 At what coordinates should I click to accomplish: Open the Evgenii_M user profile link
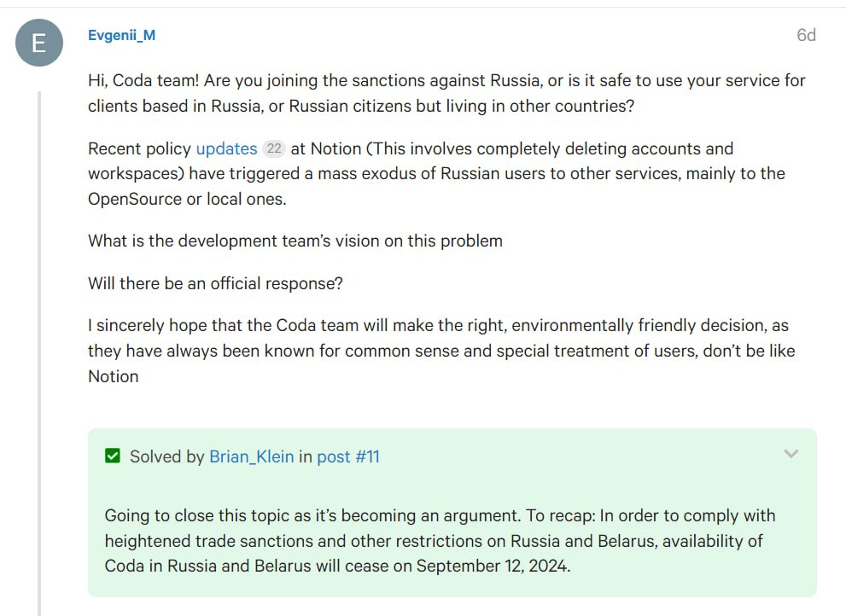pos(121,35)
